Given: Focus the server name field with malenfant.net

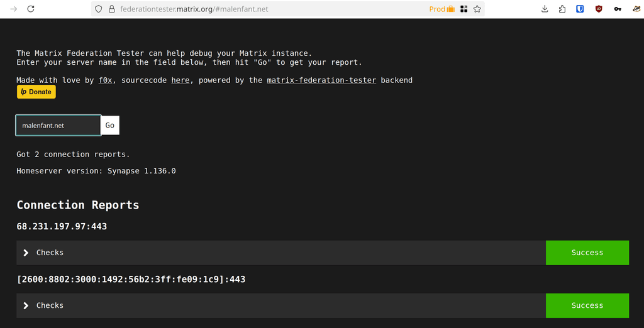Looking at the screenshot, I should coord(58,125).
